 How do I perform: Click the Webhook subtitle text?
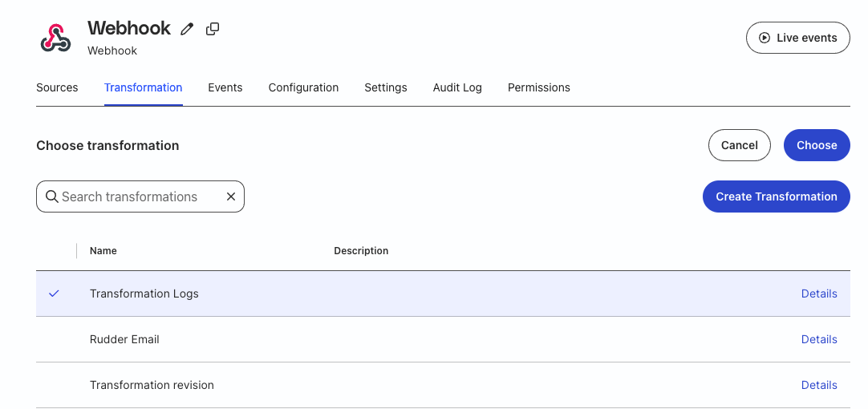[x=112, y=51]
